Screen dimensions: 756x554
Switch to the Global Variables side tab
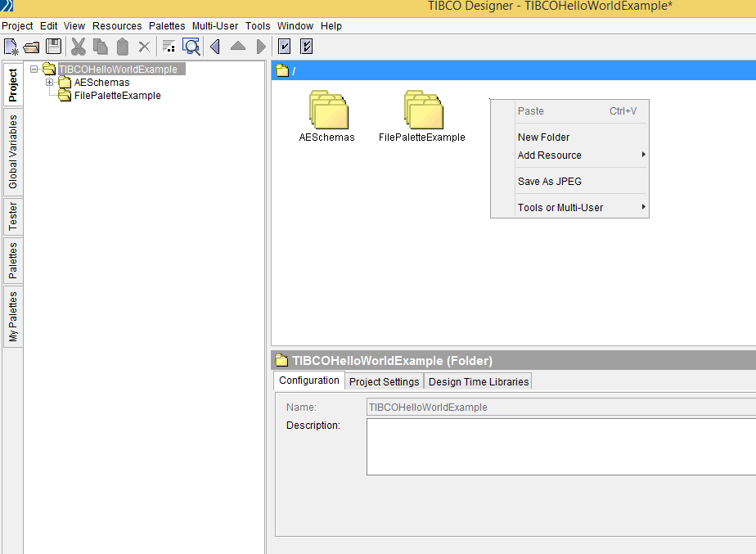click(x=13, y=151)
